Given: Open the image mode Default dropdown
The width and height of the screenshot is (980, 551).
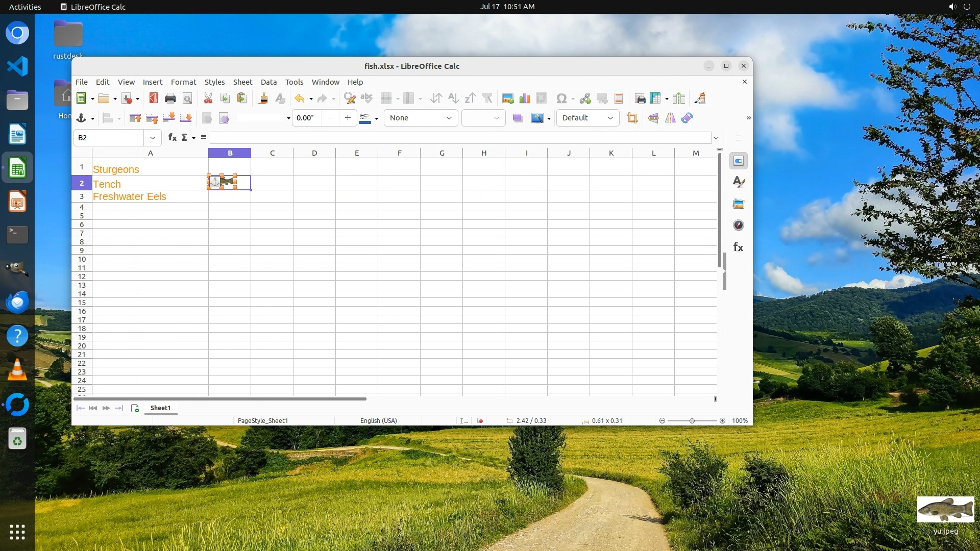Looking at the screenshot, I should point(610,118).
